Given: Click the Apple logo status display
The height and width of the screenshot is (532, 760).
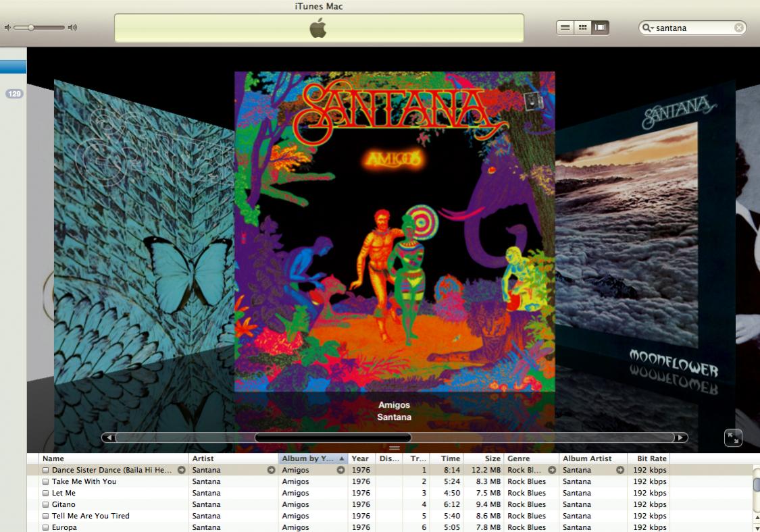Looking at the screenshot, I should coord(318,28).
